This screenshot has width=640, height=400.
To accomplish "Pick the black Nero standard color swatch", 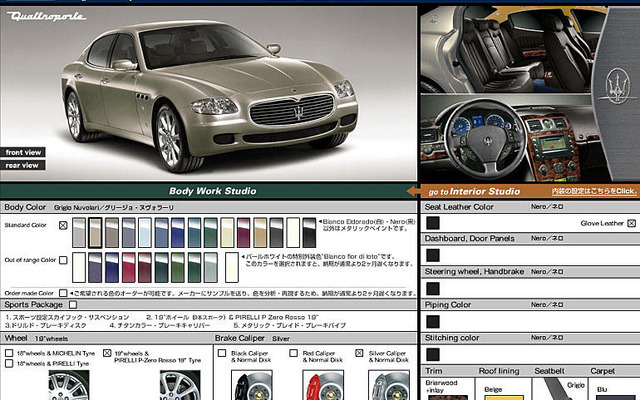I will [309, 233].
